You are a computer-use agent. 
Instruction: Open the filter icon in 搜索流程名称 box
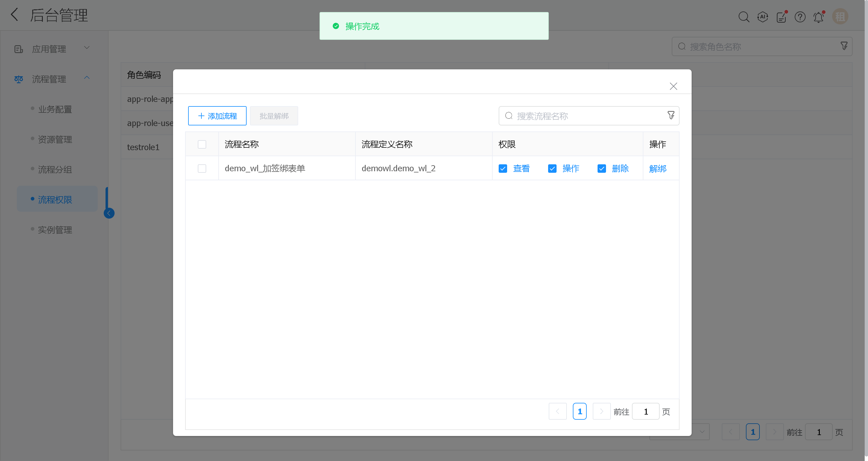pos(671,115)
